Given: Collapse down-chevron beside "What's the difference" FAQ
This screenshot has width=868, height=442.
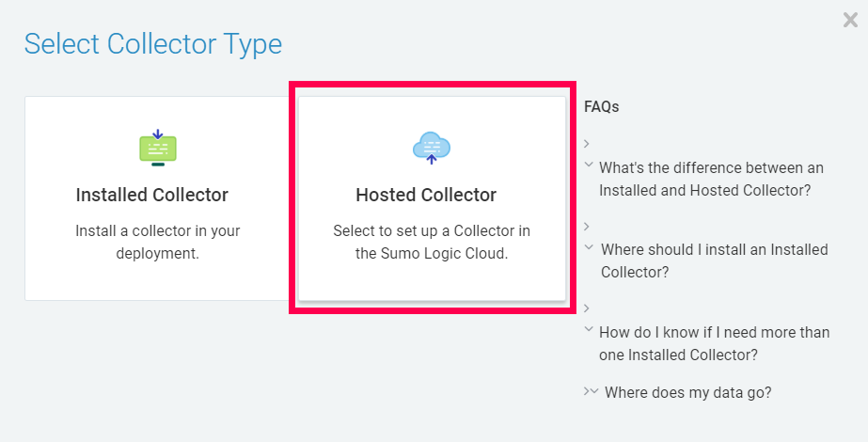Looking at the screenshot, I should 589,165.
